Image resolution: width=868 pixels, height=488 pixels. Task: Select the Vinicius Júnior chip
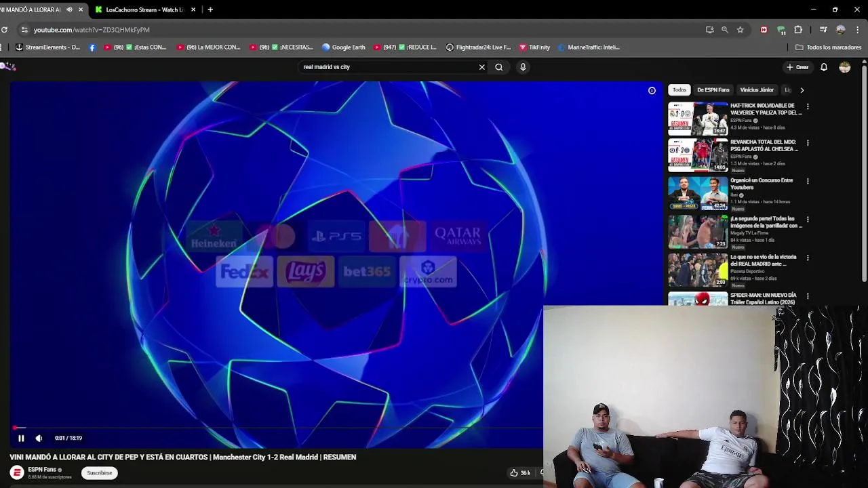[757, 90]
